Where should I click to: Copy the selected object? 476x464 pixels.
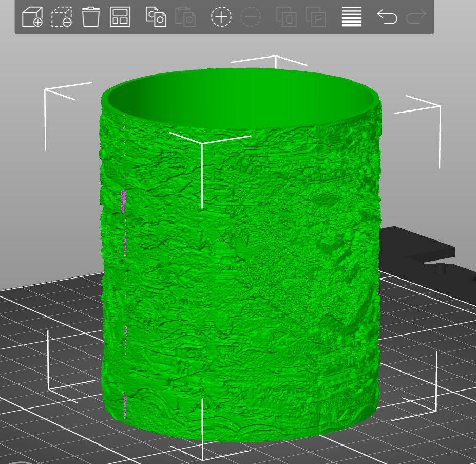tap(156, 16)
